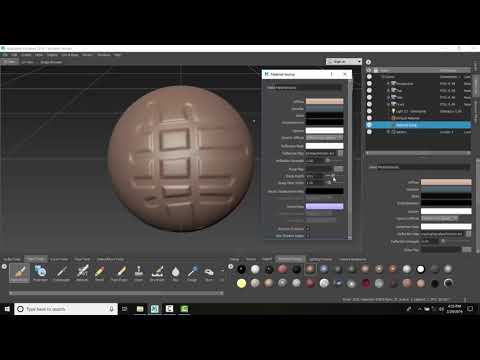Browse for Bump Map in floating window

click(339, 169)
